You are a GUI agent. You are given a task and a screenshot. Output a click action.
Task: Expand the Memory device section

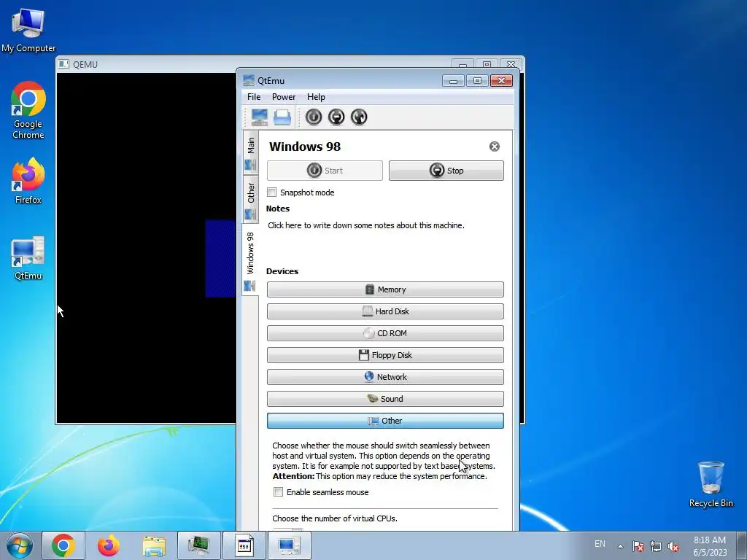pyautogui.click(x=385, y=289)
